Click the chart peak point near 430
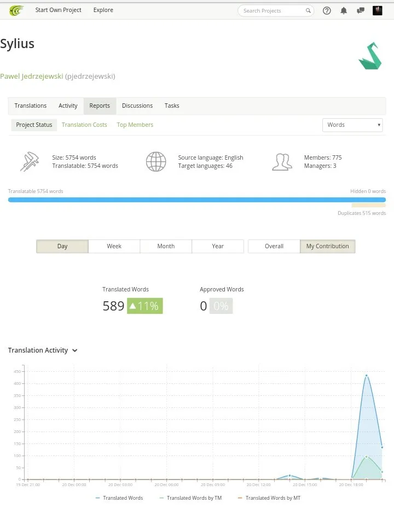This screenshot has width=394, height=532. click(x=367, y=376)
